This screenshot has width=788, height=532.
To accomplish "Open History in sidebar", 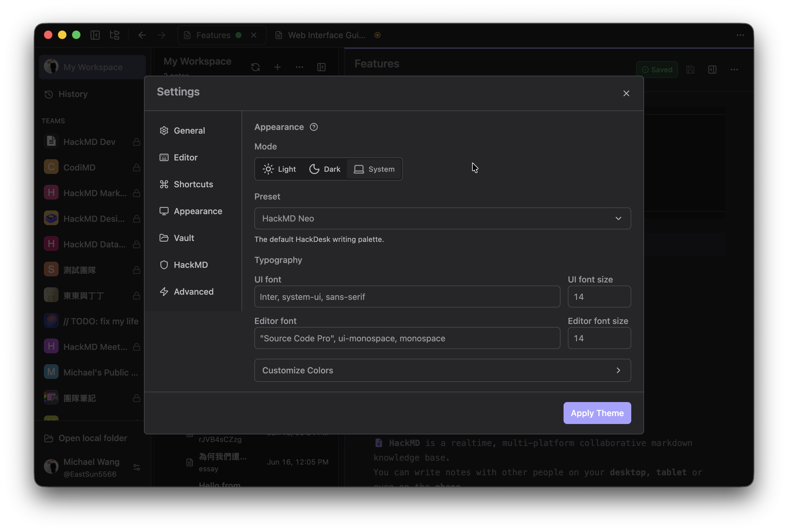I will click(92, 94).
